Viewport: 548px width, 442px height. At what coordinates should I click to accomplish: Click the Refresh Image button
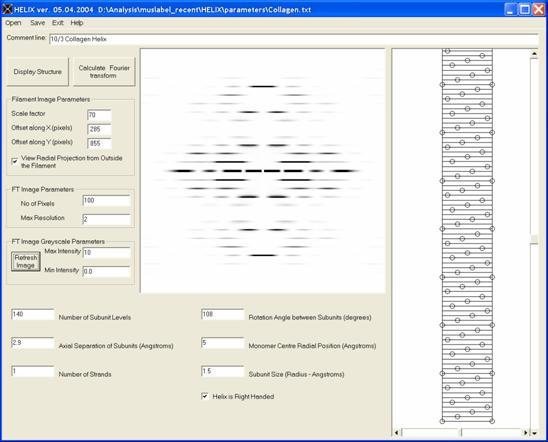(26, 261)
